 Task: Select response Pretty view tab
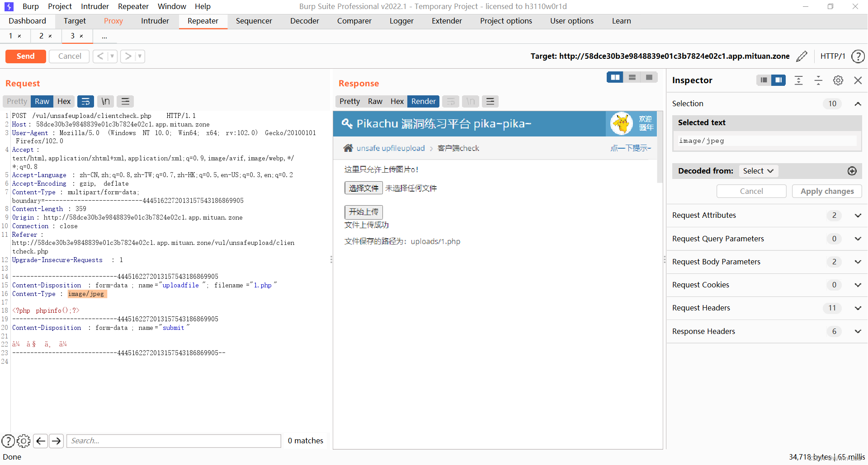coord(349,101)
